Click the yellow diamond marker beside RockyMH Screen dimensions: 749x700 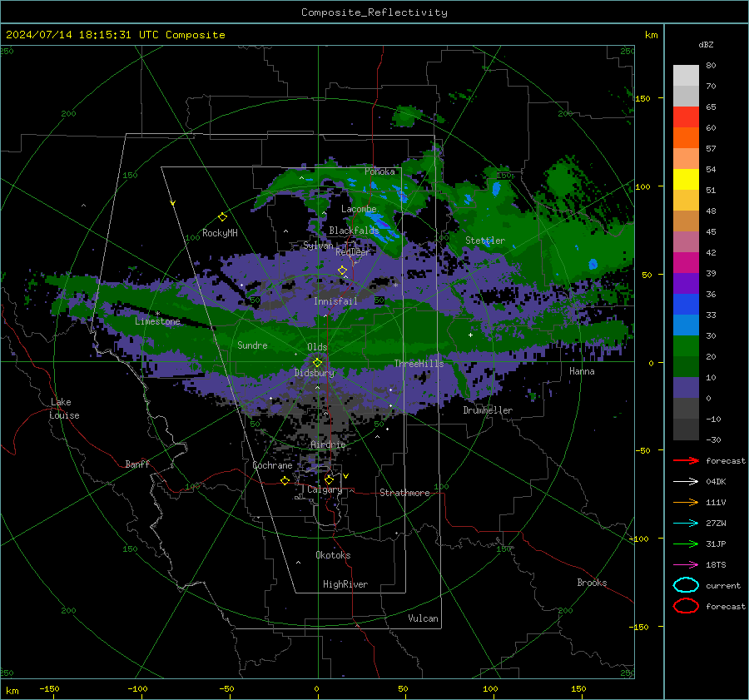[x=222, y=217]
